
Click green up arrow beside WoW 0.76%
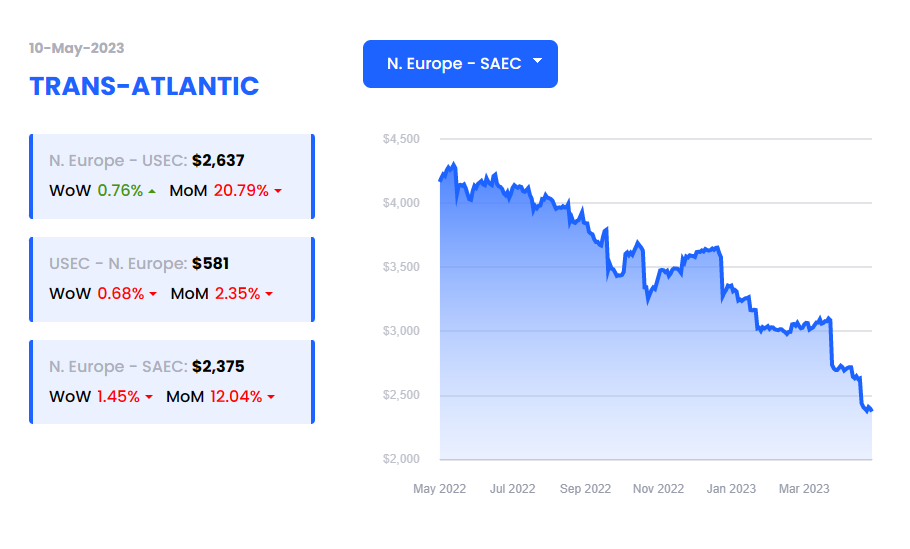click(x=152, y=191)
